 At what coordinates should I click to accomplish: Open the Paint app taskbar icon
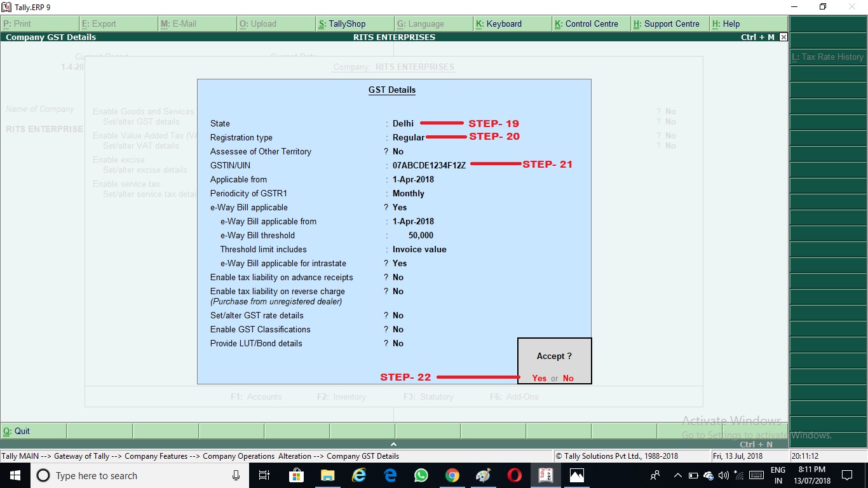pos(484,475)
